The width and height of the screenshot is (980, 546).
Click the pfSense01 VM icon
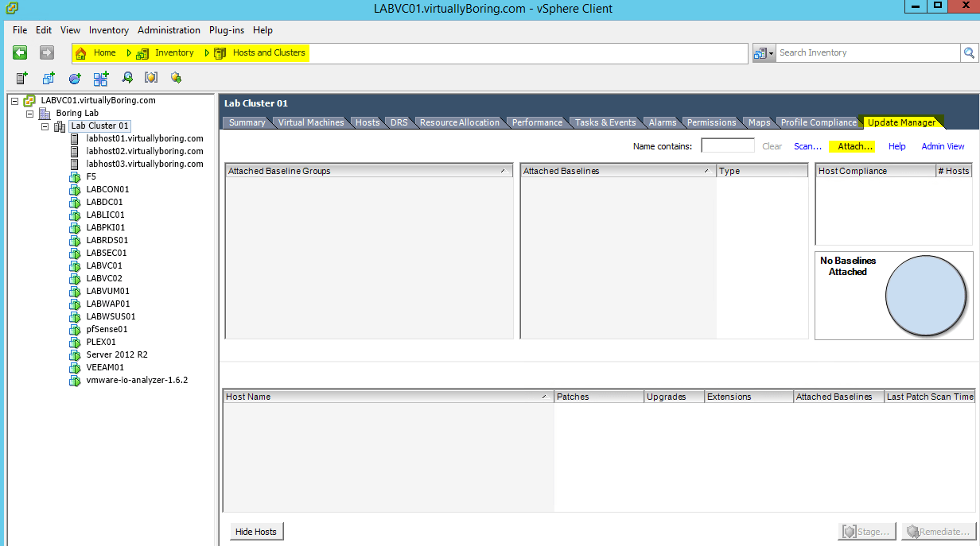click(x=76, y=329)
